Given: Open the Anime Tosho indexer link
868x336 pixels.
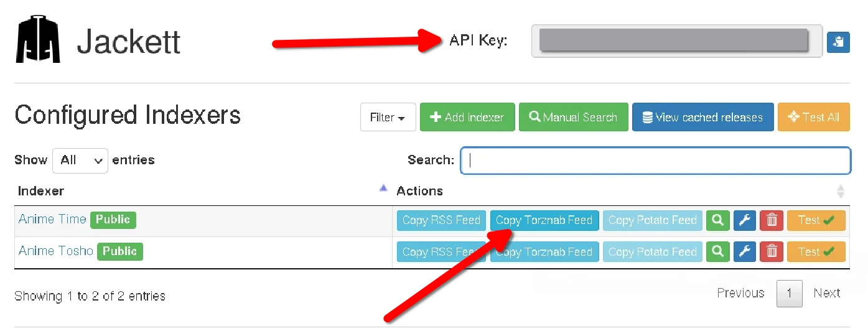Looking at the screenshot, I should pos(56,251).
